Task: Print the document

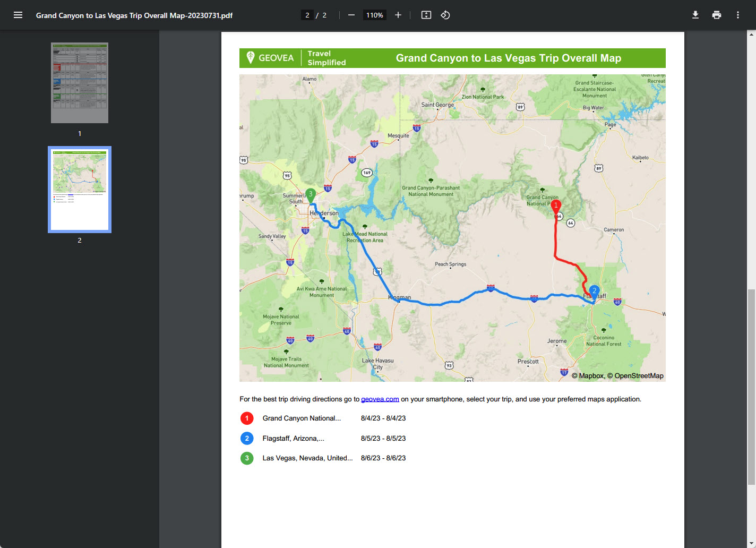Action: tap(716, 14)
